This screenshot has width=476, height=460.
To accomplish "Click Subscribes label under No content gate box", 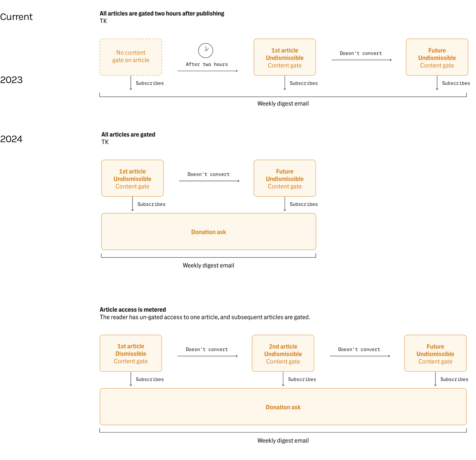I will pos(150,83).
